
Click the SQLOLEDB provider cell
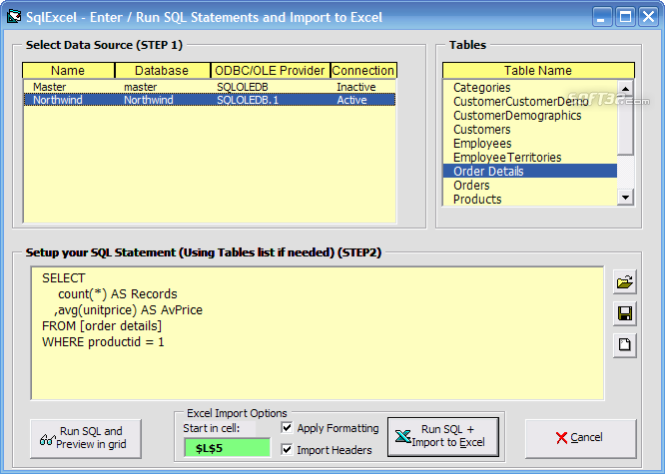(x=243, y=87)
